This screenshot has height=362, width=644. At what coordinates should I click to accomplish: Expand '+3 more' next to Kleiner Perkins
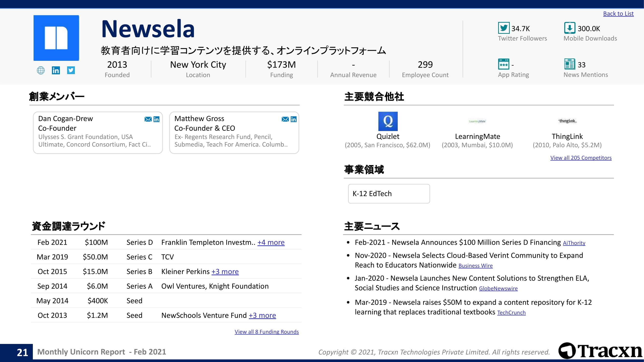tap(225, 271)
